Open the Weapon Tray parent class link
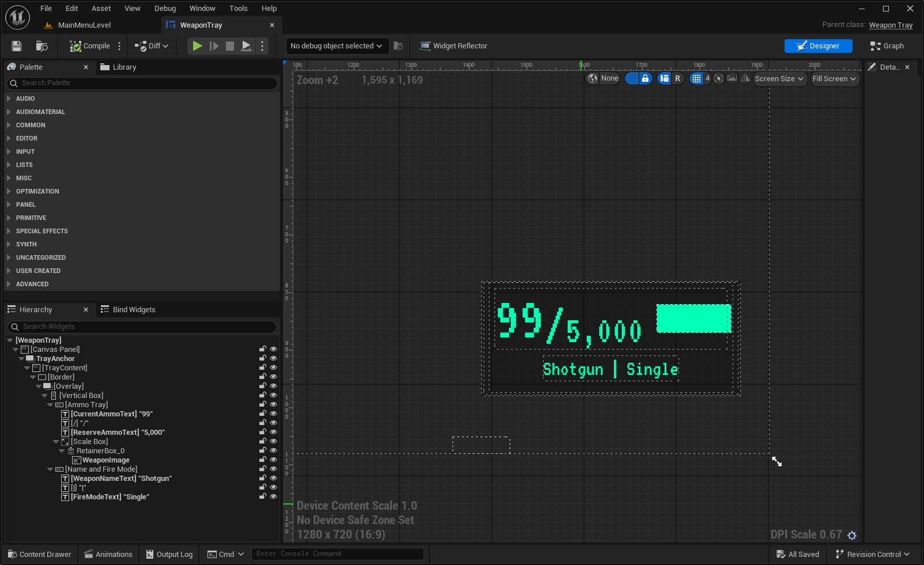The width and height of the screenshot is (924, 565). pos(891,25)
